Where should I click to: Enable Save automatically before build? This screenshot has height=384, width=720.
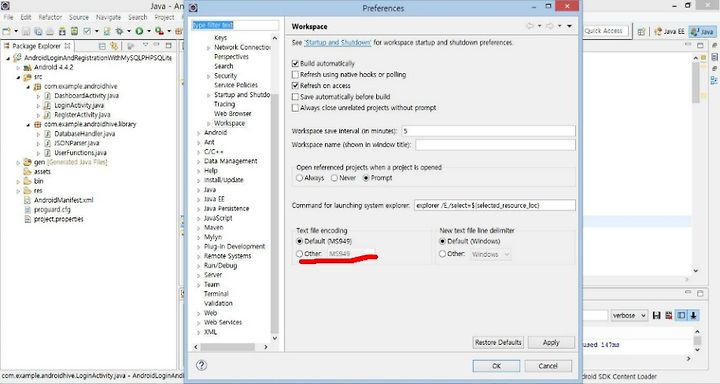point(295,96)
